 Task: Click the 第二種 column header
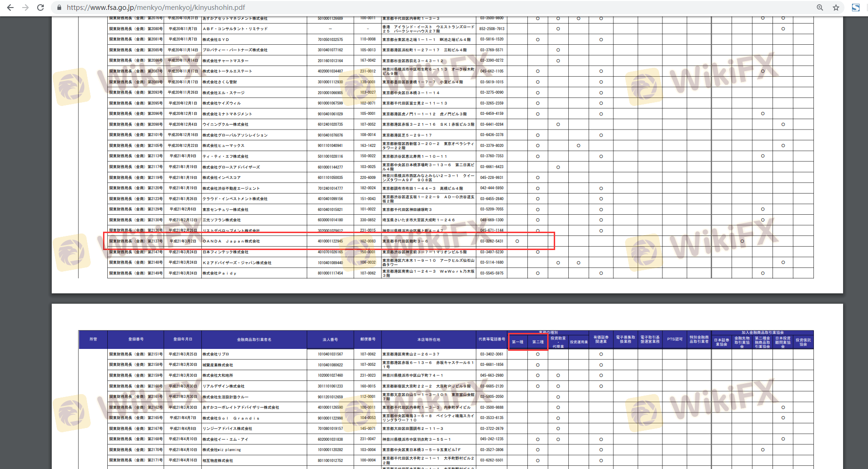point(538,342)
